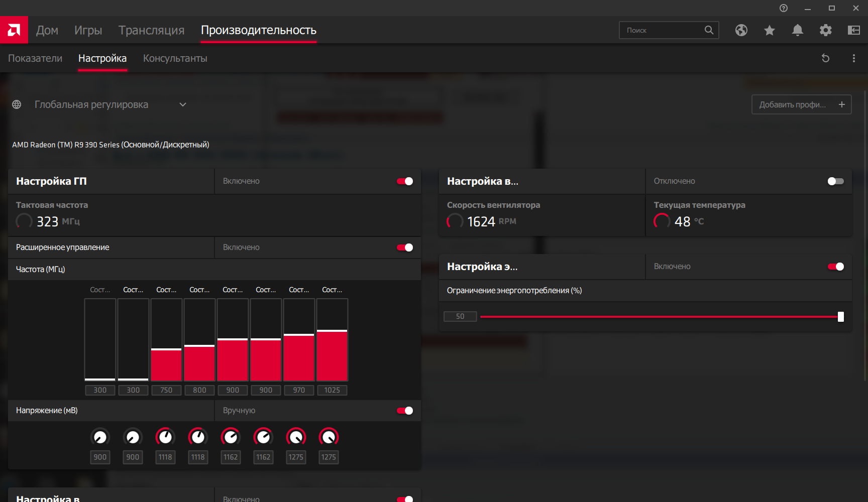
Task: Click the voltage dial above the second 1118
Action: [198, 437]
